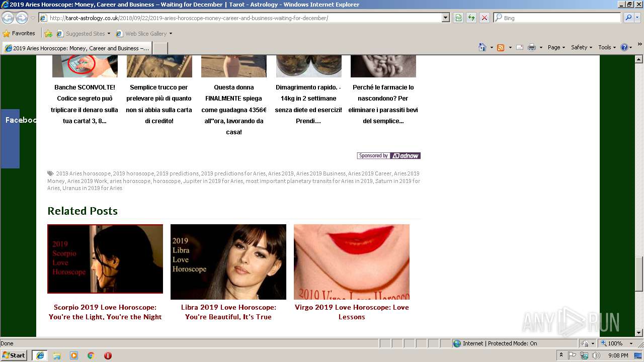Image resolution: width=644 pixels, height=362 pixels.
Task: Click the 'Uranus in 2019 for Aries' tag
Action: coord(92,188)
